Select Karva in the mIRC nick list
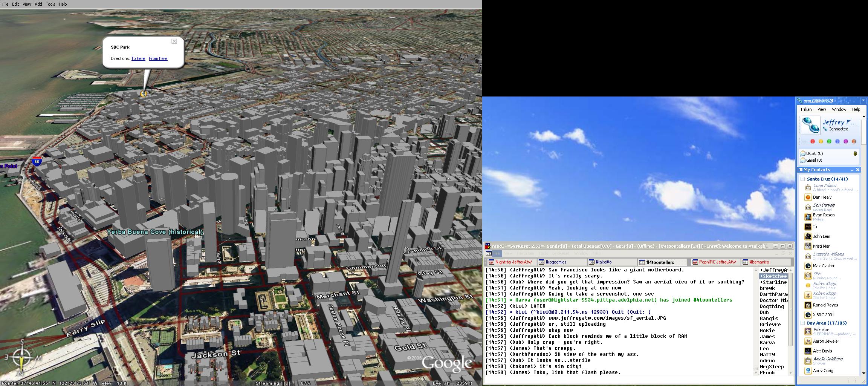Screen dimensions: 868x386 (767, 343)
